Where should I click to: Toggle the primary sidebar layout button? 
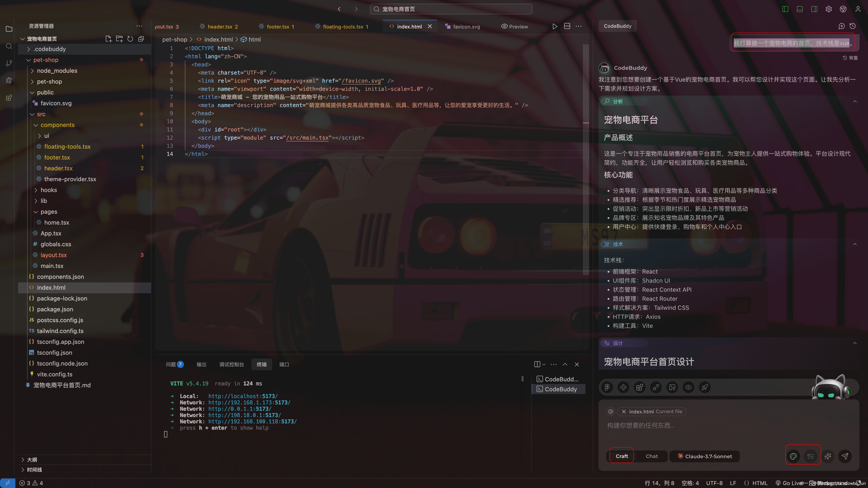point(785,9)
